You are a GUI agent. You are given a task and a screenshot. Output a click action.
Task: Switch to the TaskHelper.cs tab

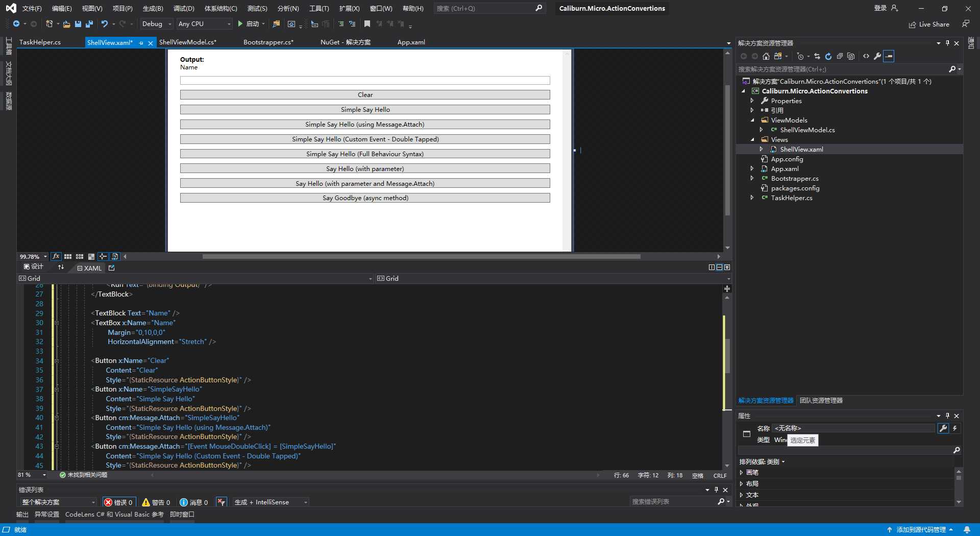click(40, 42)
